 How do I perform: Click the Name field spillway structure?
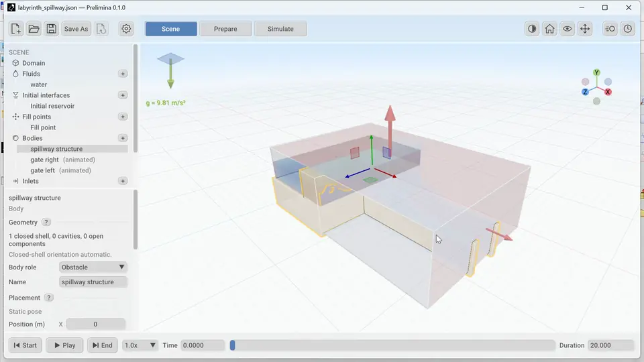(93, 282)
